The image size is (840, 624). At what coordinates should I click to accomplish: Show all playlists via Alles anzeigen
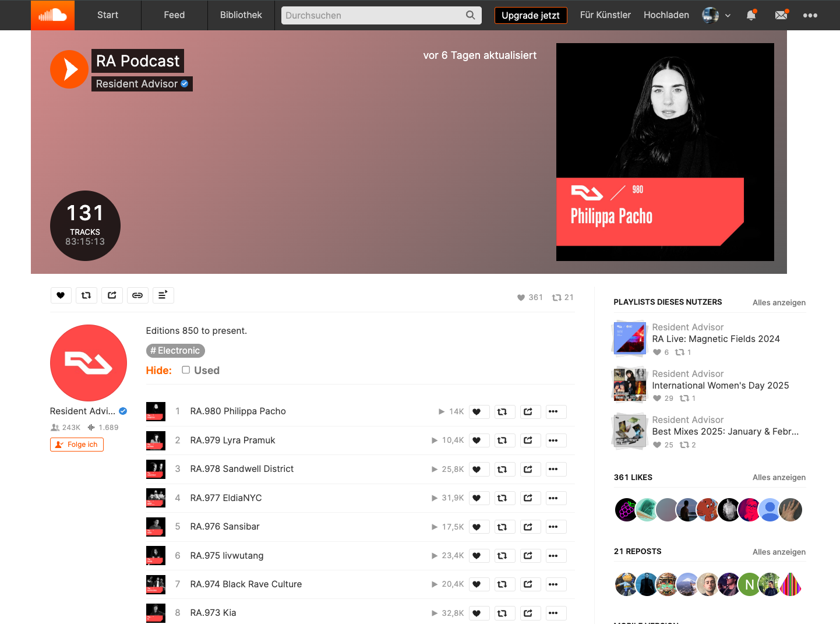(779, 302)
